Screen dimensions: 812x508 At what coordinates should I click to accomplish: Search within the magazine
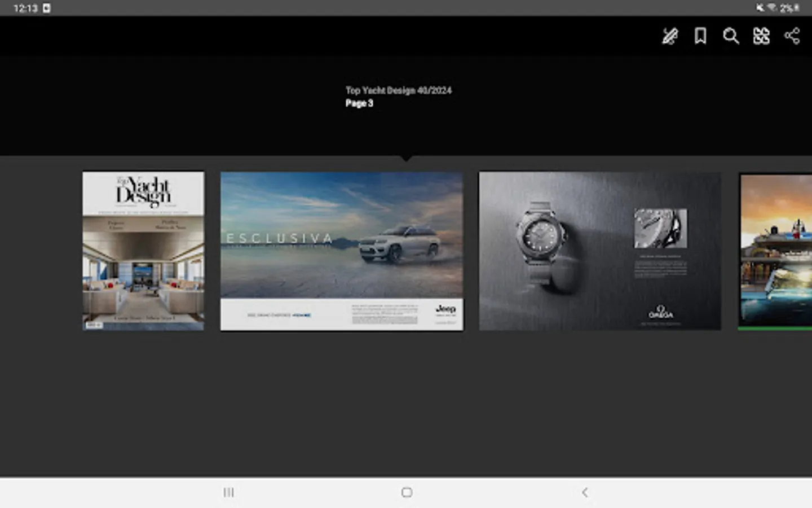(731, 36)
